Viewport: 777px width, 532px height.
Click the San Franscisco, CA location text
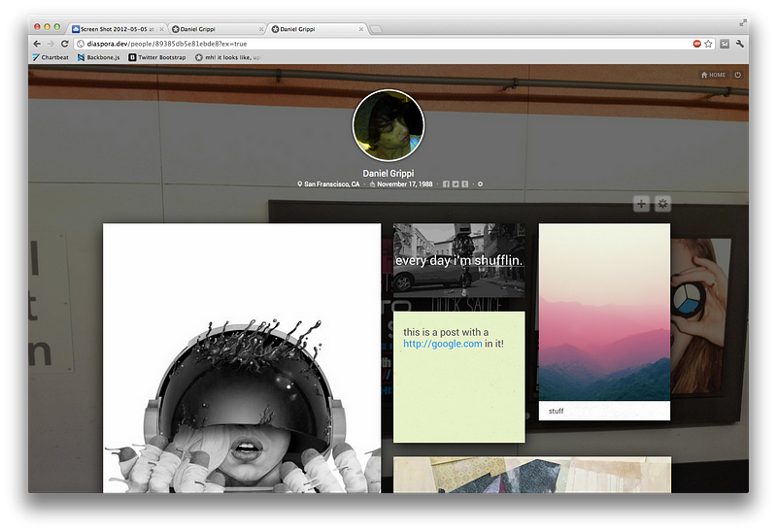coord(332,184)
